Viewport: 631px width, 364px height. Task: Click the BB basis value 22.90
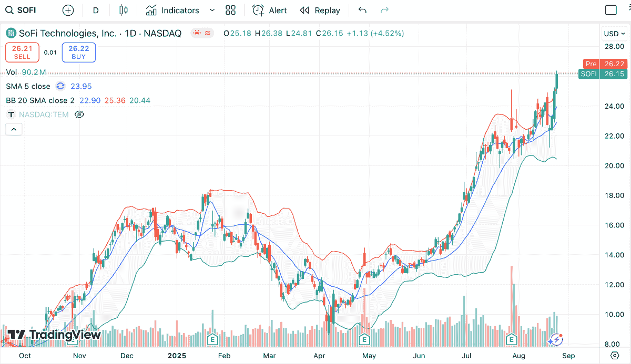(90, 100)
